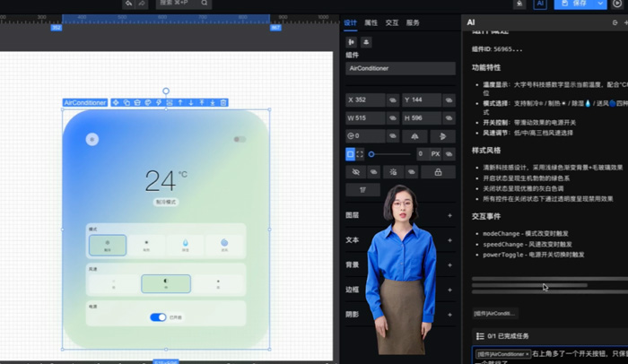
Task: Click the lock icon in design panel
Action: (438, 172)
